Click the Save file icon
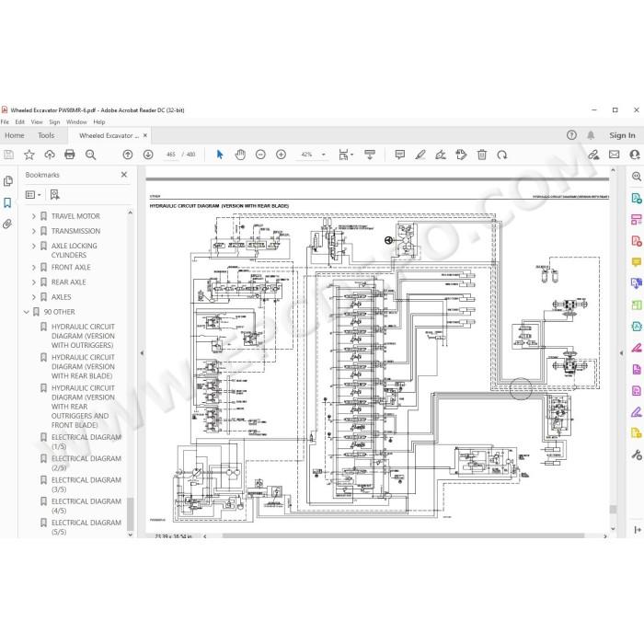 (x=8, y=155)
